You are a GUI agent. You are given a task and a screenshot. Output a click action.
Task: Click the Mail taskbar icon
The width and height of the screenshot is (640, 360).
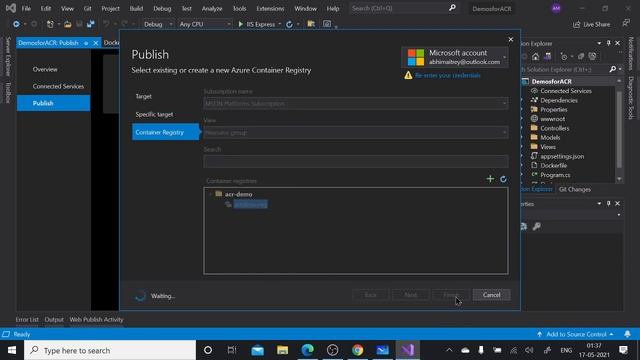pyautogui.click(x=258, y=350)
